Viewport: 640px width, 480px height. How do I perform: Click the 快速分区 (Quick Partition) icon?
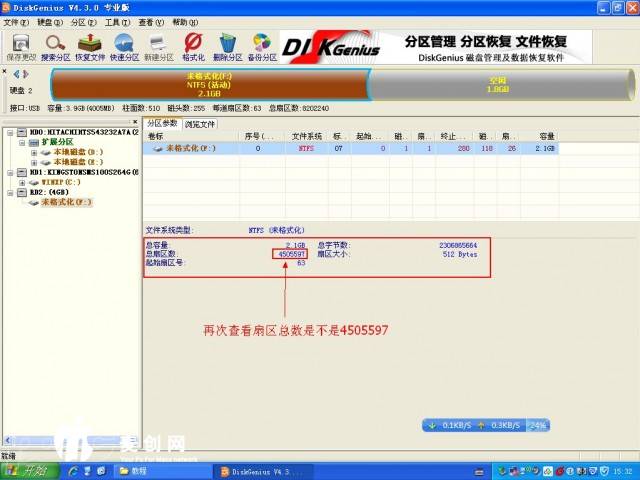124,44
